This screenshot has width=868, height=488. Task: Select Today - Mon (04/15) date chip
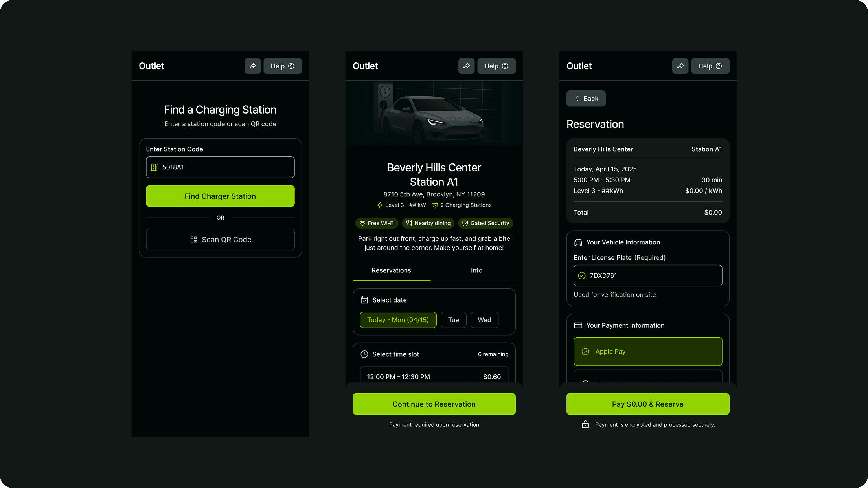tap(398, 320)
